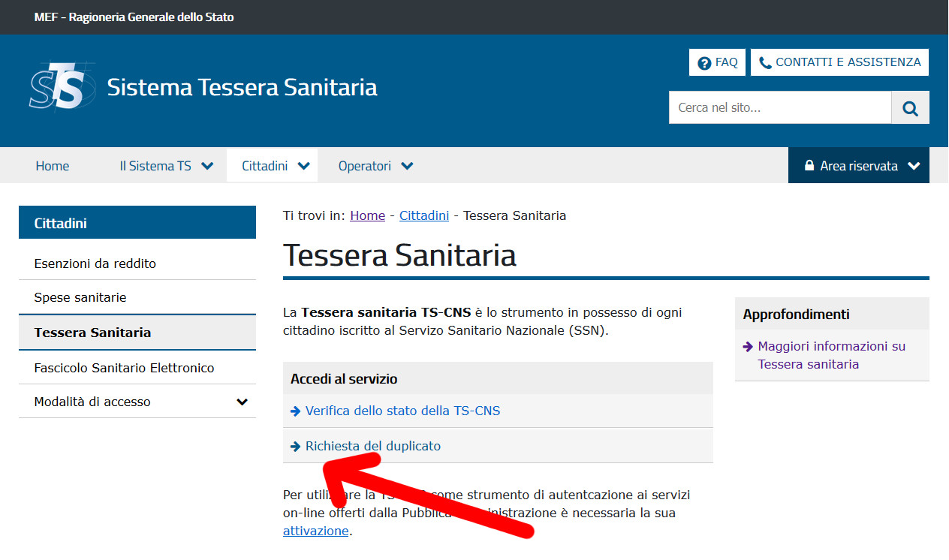This screenshot has height=560, width=949.
Task: Select Esenzioni da reddito in sidebar
Action: tap(95, 263)
